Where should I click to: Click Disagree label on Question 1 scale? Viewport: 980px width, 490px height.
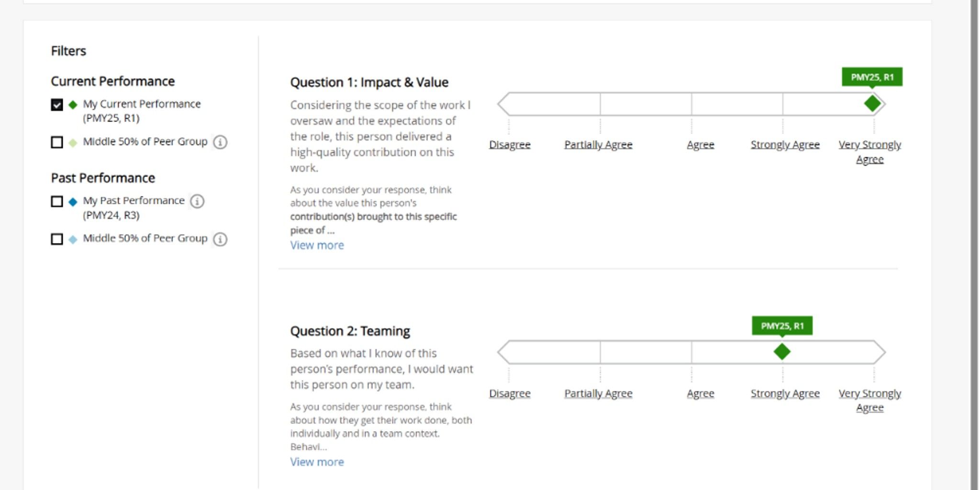510,145
